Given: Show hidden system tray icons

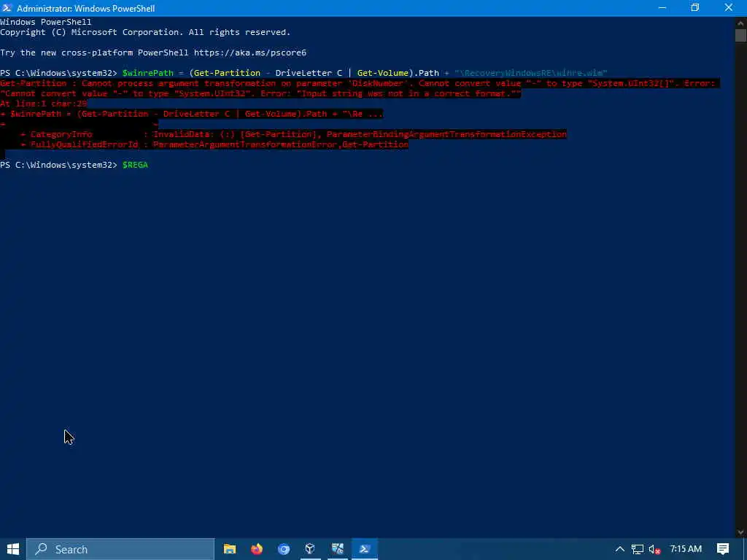Looking at the screenshot, I should point(619,549).
